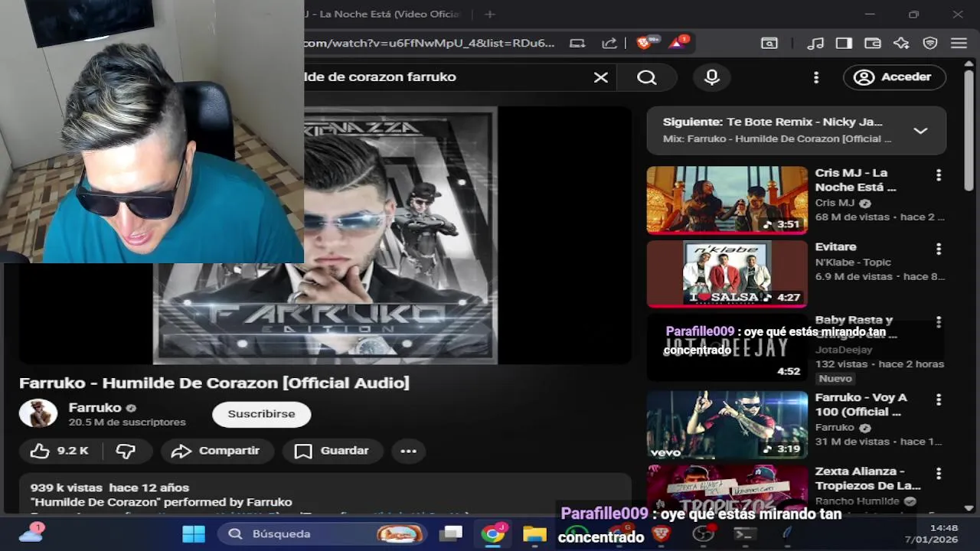Screen dimensions: 980x551
Task: Open options menu for Cris MJ La Noche Está
Action: 939,175
